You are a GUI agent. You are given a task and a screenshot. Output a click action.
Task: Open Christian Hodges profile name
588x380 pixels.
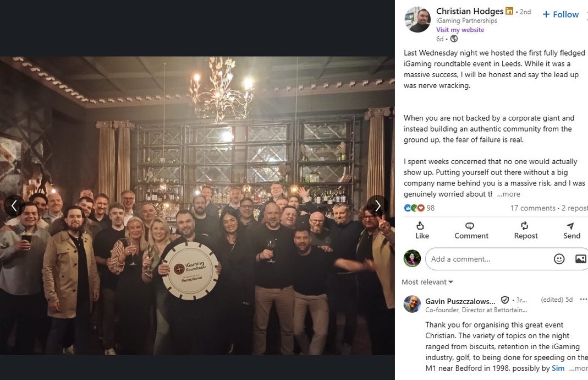coord(470,11)
